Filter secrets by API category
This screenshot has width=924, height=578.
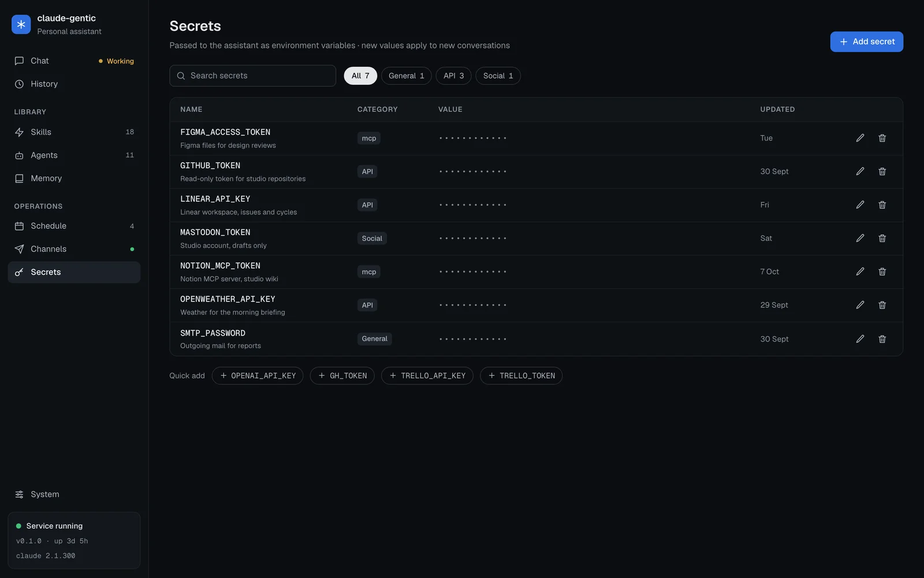453,76
